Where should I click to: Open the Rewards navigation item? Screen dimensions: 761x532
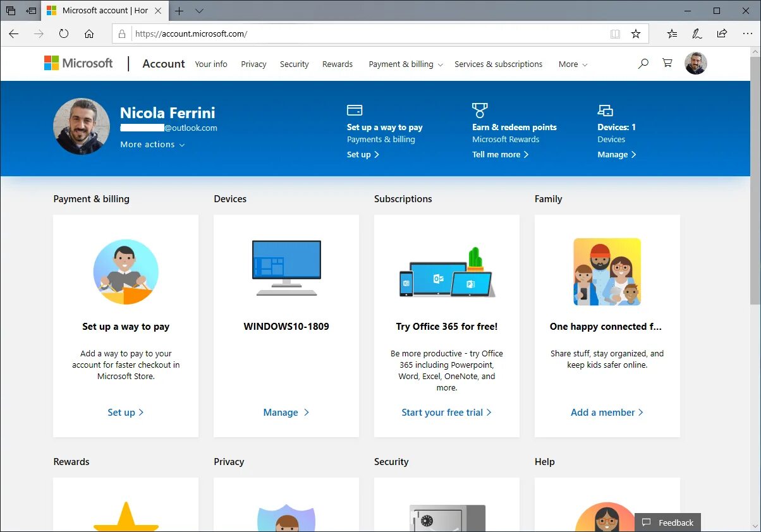338,64
